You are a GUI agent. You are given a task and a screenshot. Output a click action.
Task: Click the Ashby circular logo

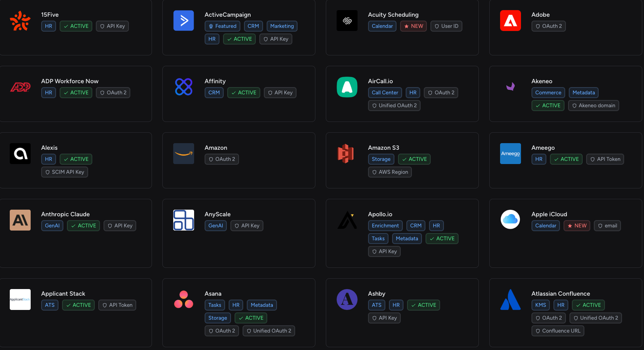click(x=347, y=299)
